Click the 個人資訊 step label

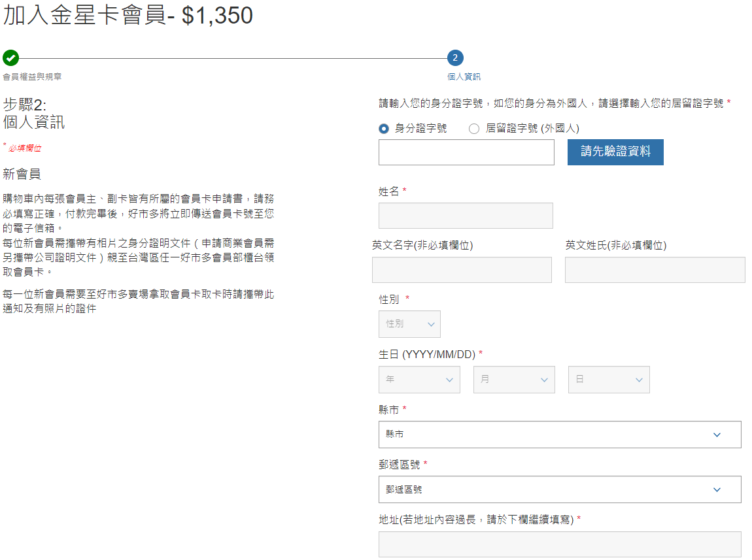[464, 77]
